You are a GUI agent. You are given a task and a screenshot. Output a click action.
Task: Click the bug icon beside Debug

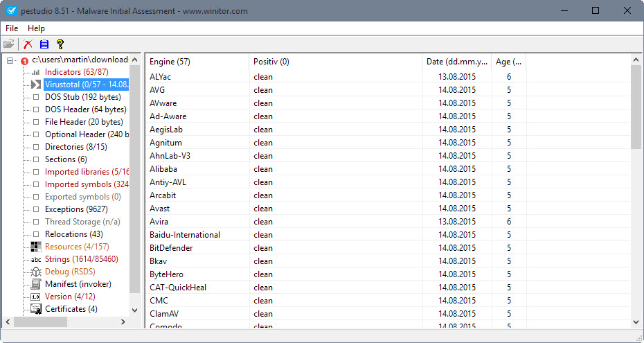[36, 272]
